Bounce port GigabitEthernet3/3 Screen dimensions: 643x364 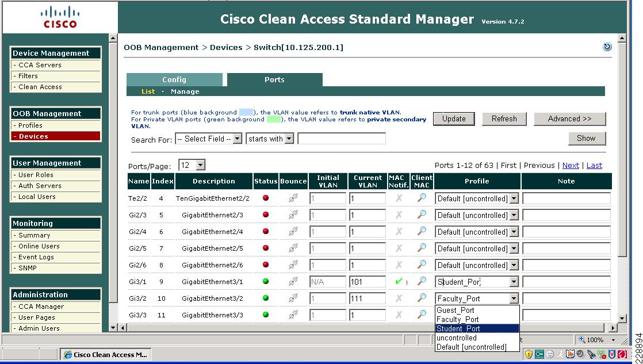293,315
